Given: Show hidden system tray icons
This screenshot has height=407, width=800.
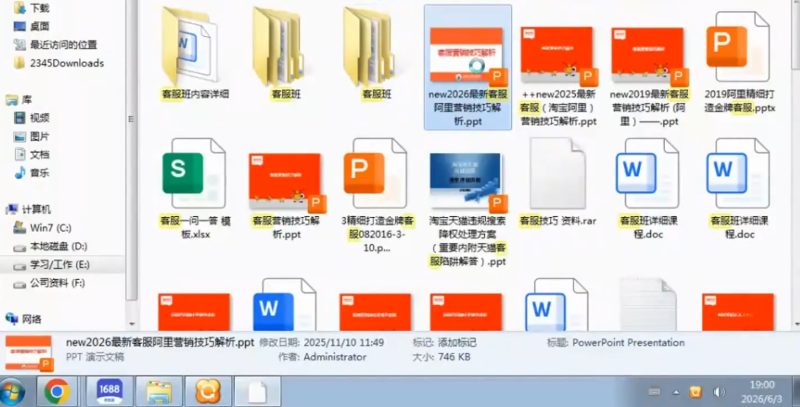Looking at the screenshot, I should tap(676, 392).
